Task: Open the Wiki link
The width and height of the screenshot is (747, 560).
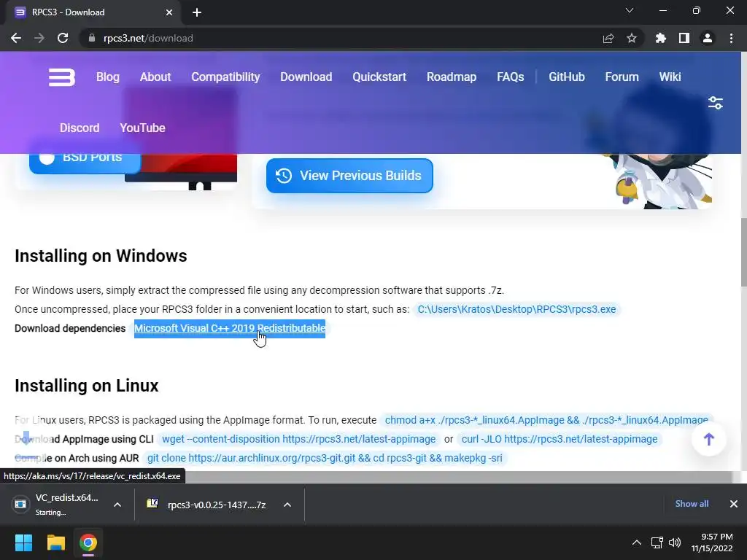Action: 670,77
